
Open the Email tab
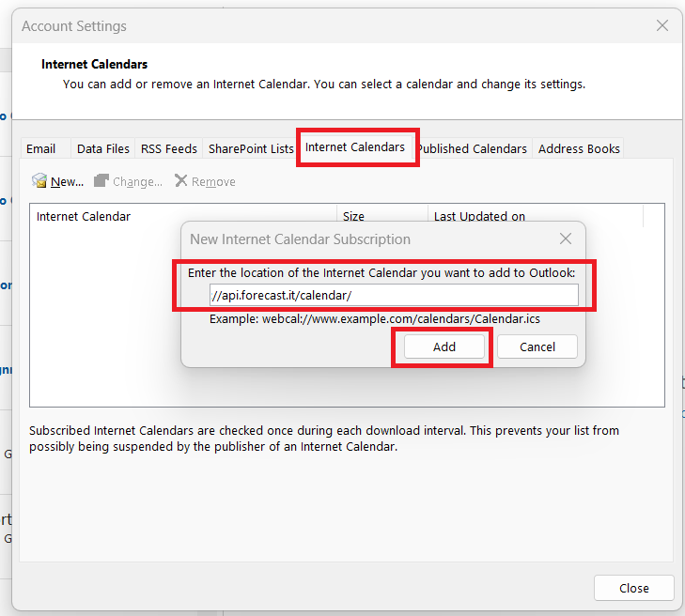(41, 149)
